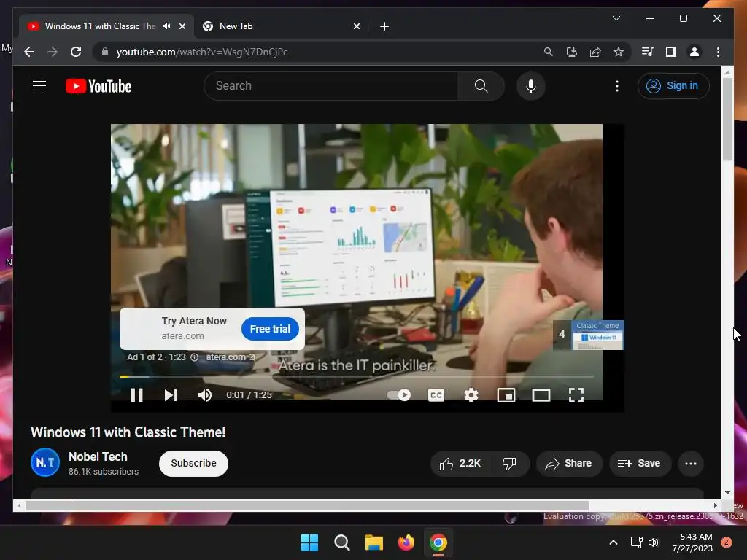Toggle closed captions CC button
This screenshot has height=560, width=747.
tap(436, 394)
